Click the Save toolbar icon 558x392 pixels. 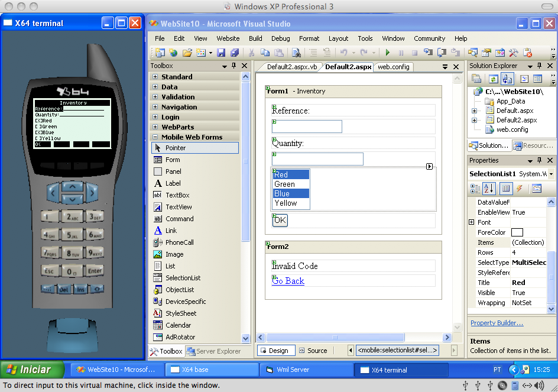click(221, 53)
